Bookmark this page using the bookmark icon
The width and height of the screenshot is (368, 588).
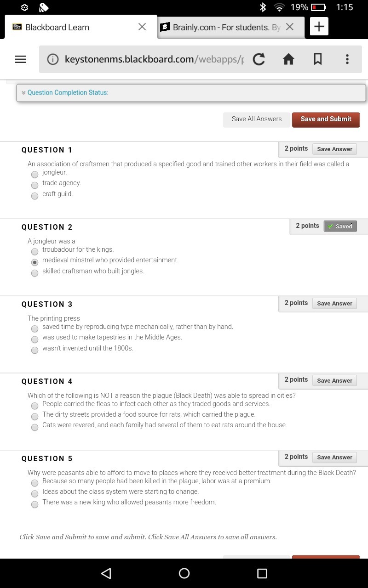click(x=318, y=59)
